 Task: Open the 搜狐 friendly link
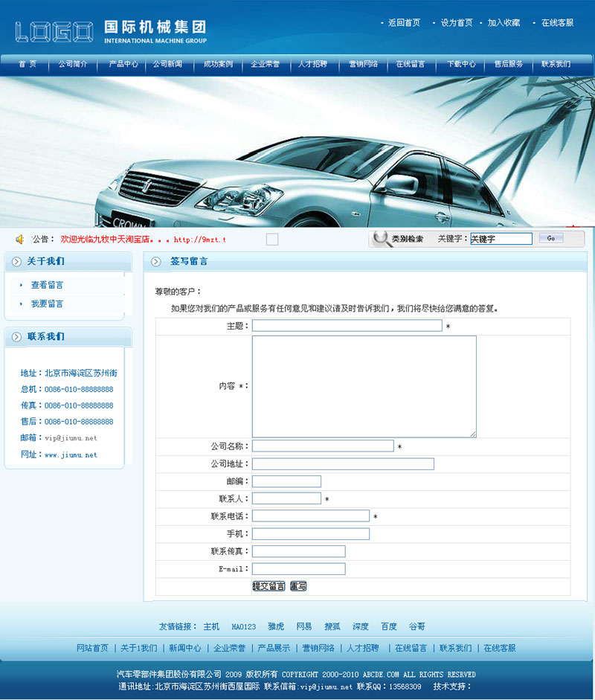pos(332,627)
